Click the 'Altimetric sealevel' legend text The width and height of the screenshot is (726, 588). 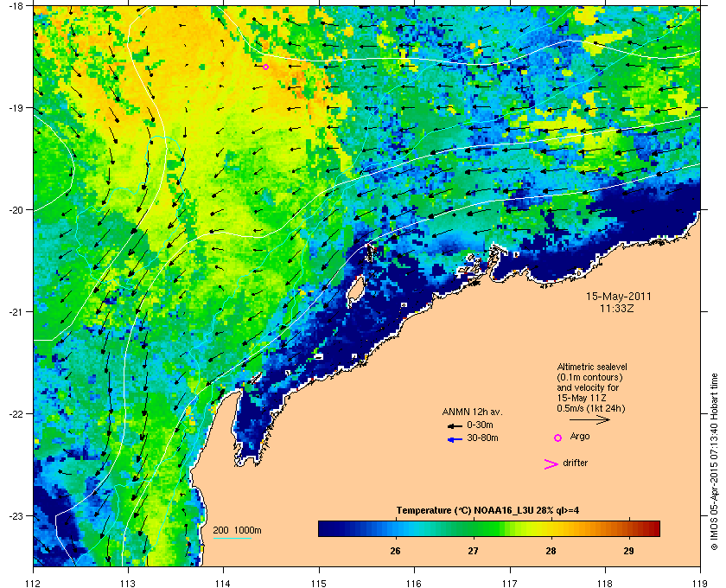click(x=592, y=367)
